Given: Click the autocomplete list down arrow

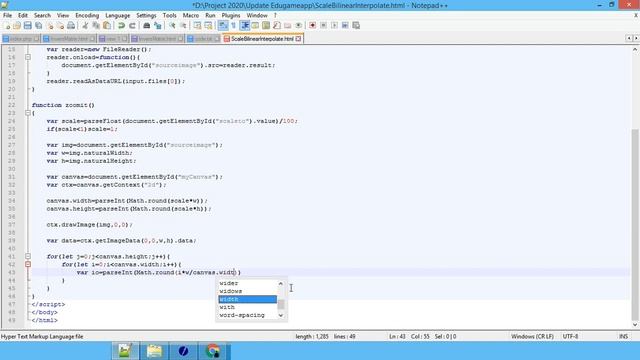Looking at the screenshot, I should click(280, 315).
